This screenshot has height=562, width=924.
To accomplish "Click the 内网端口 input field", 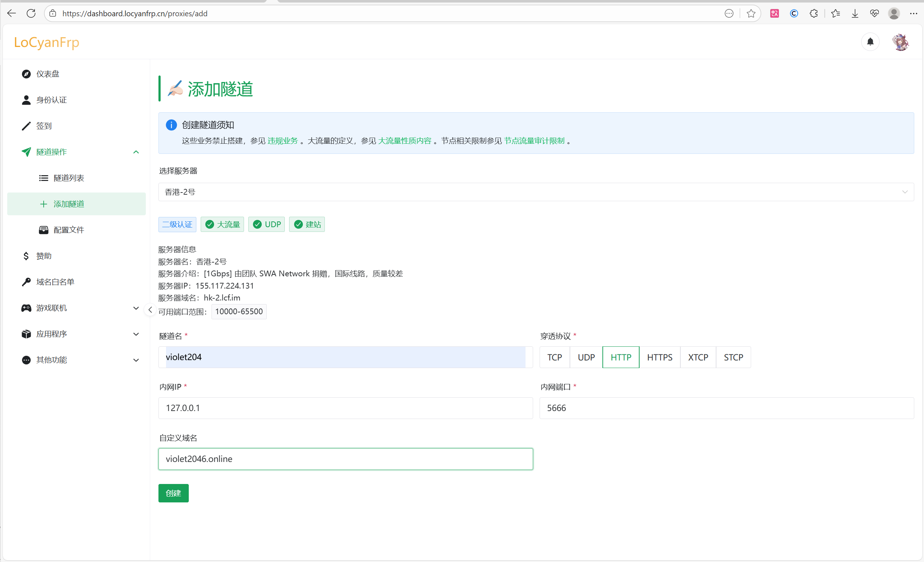I will click(726, 408).
